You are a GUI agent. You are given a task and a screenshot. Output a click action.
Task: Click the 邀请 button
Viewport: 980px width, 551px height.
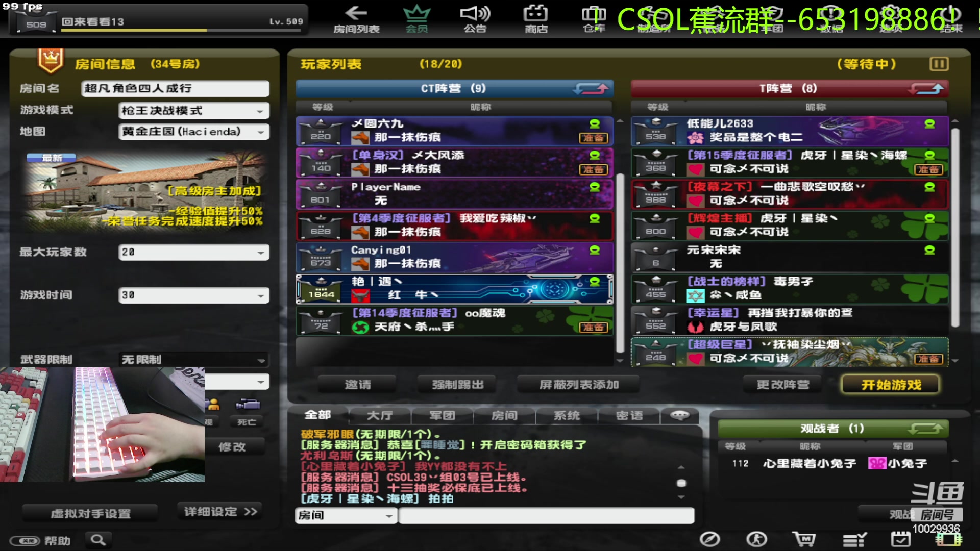[x=357, y=385]
